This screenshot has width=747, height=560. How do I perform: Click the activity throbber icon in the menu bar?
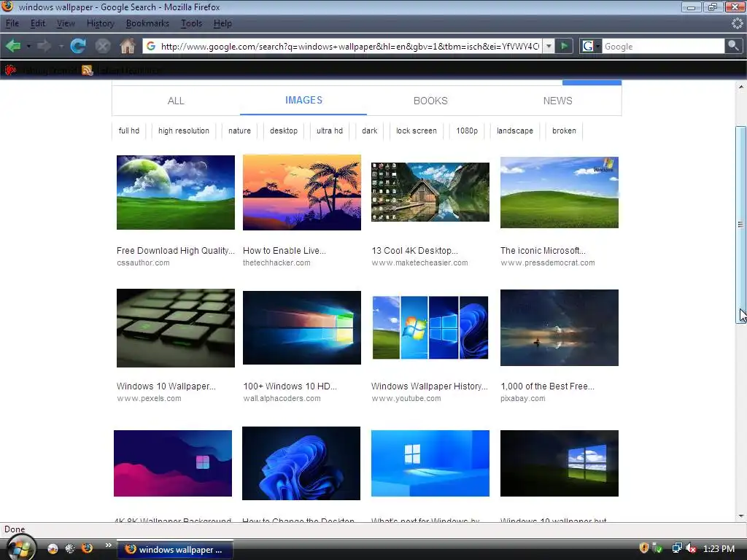coord(737,23)
